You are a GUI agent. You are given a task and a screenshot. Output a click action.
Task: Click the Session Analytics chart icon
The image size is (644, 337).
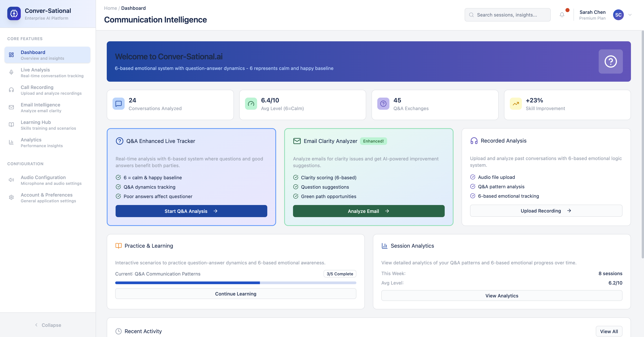pyautogui.click(x=385, y=246)
